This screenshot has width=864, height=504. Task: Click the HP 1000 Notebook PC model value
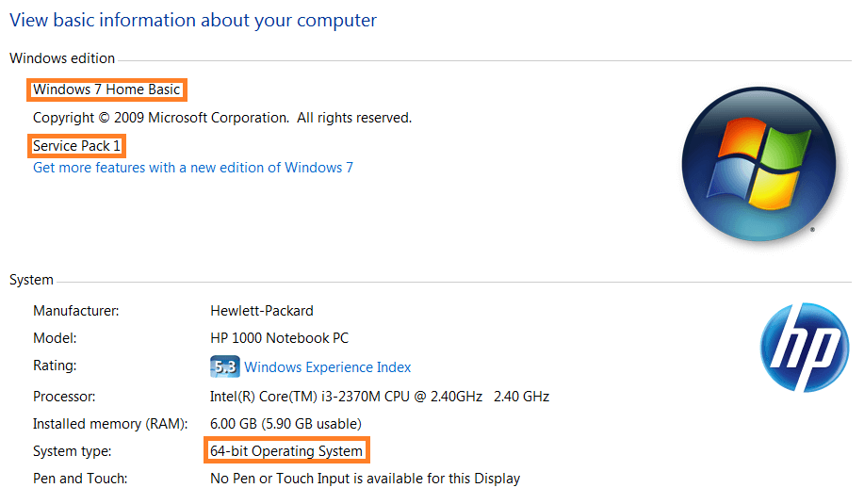click(280, 338)
